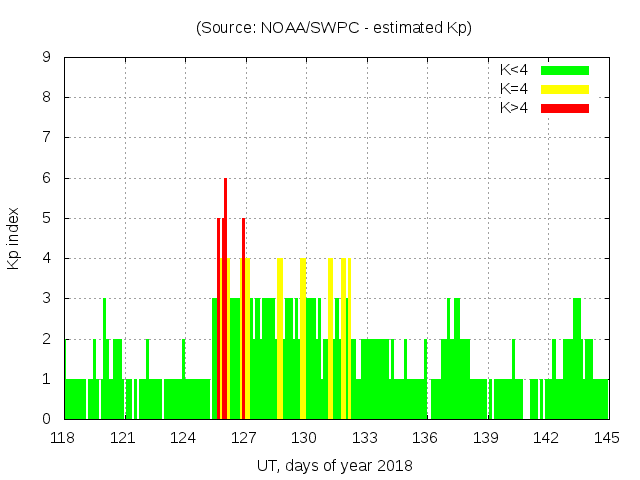The image size is (640, 480).
Task: Click the y-axis tick label 9
Action: pos(47,58)
